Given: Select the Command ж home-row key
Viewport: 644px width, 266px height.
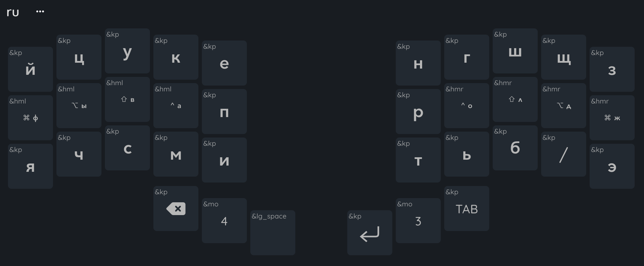Looking at the screenshot, I should tap(612, 118).
